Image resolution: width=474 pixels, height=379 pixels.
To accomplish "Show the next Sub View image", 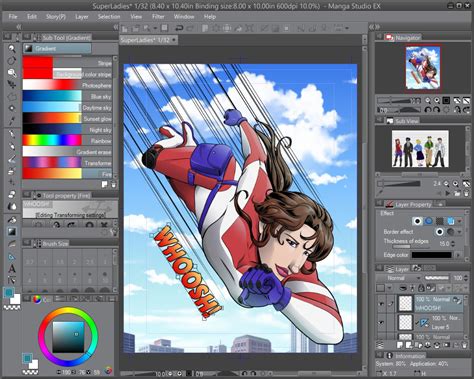I will pos(448,193).
